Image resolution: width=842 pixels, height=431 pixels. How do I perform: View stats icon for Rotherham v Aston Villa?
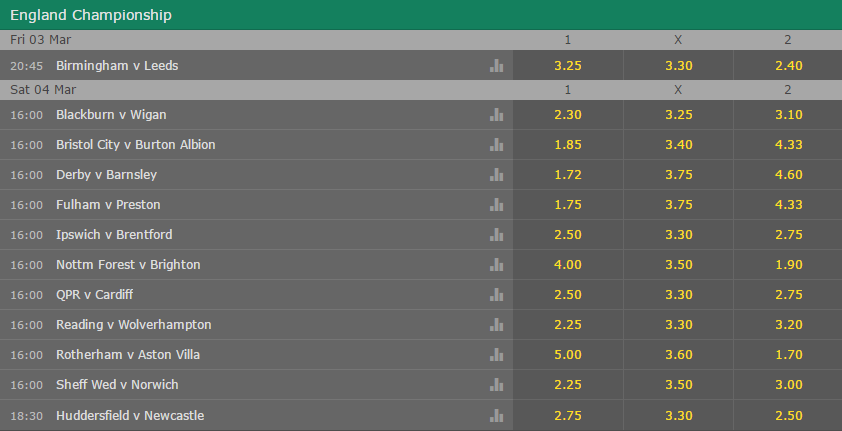(496, 355)
